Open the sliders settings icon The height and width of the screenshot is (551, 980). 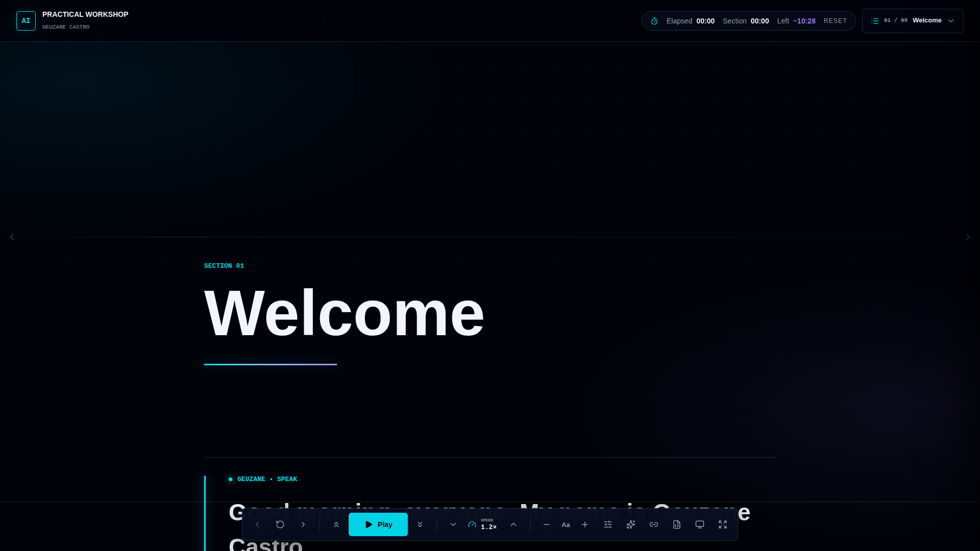click(x=608, y=524)
